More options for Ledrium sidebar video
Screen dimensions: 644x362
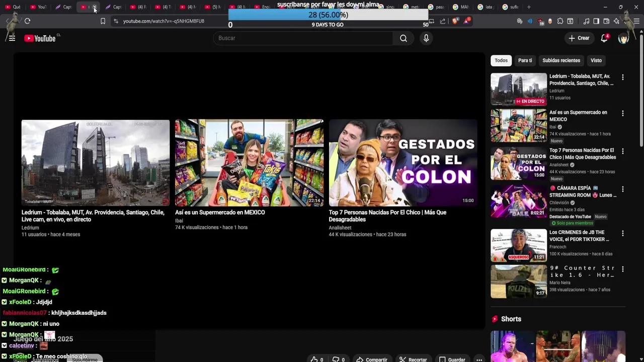tap(623, 77)
